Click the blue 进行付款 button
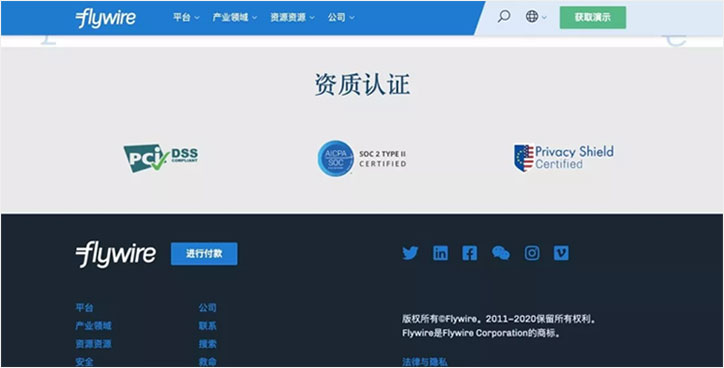The height and width of the screenshot is (368, 724). [204, 254]
